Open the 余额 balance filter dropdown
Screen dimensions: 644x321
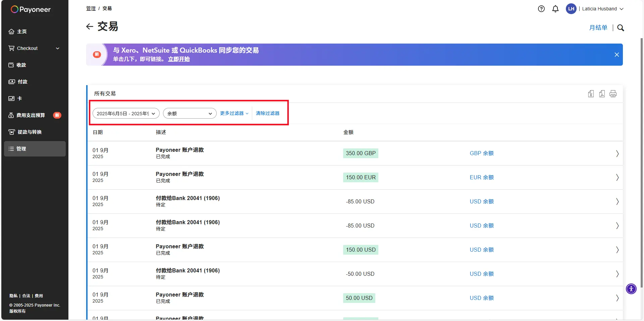(x=190, y=114)
